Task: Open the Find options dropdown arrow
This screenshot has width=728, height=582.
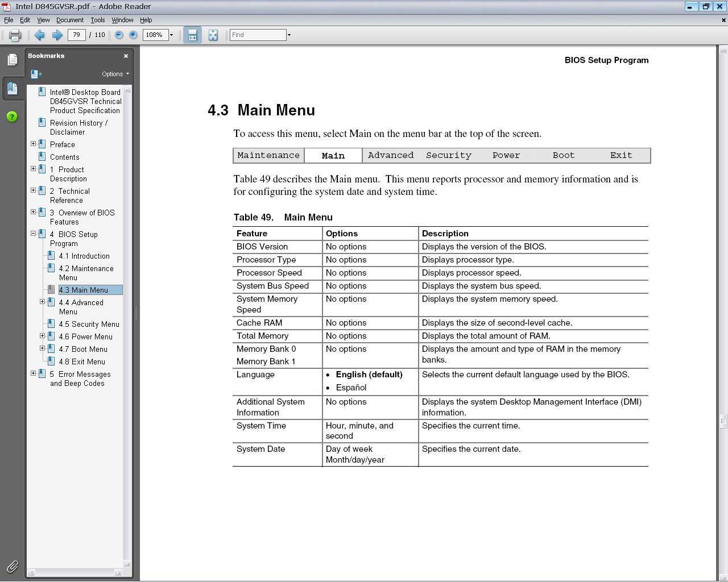Action: coord(289,35)
